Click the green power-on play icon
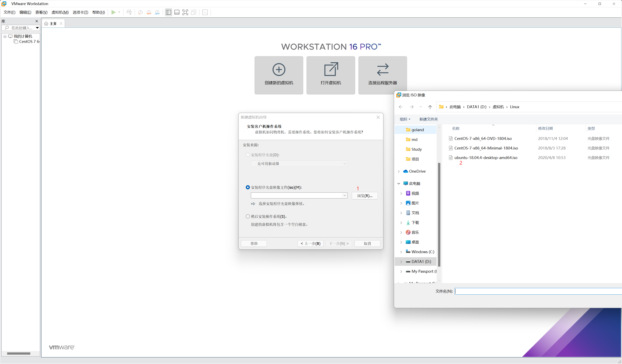Screen dimensions: 622x364 tap(113, 12)
